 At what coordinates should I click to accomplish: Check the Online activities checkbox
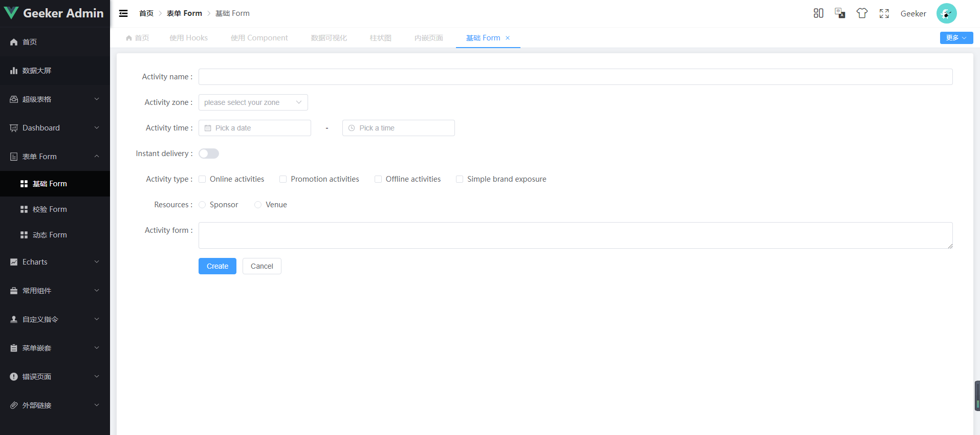(202, 179)
